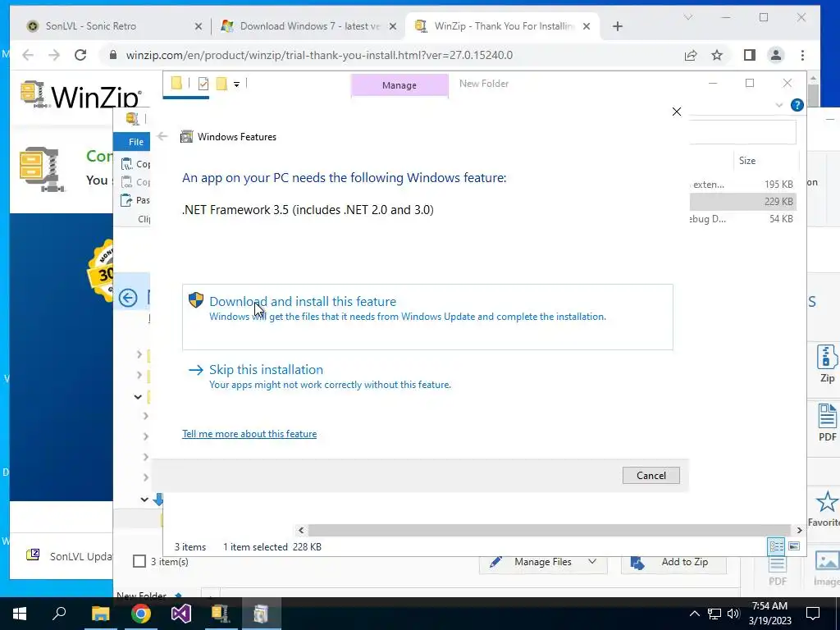Collapse the expanded tree node in WinZip folder pane

138,397
